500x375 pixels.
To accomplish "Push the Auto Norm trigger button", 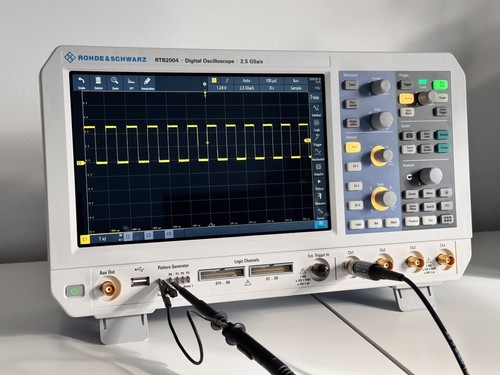I will click(407, 111).
